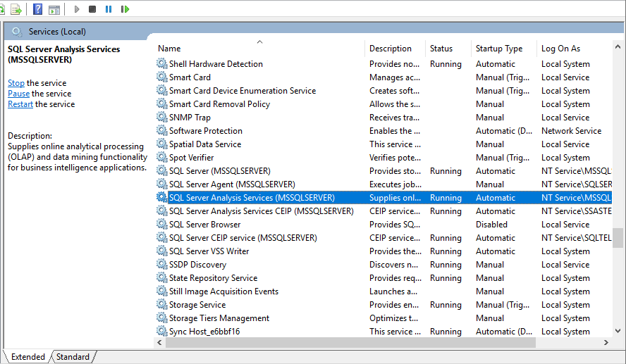The height and width of the screenshot is (364, 626).
Task: Click the gear icon of Sync Host_e6bbf16
Action: point(161,330)
